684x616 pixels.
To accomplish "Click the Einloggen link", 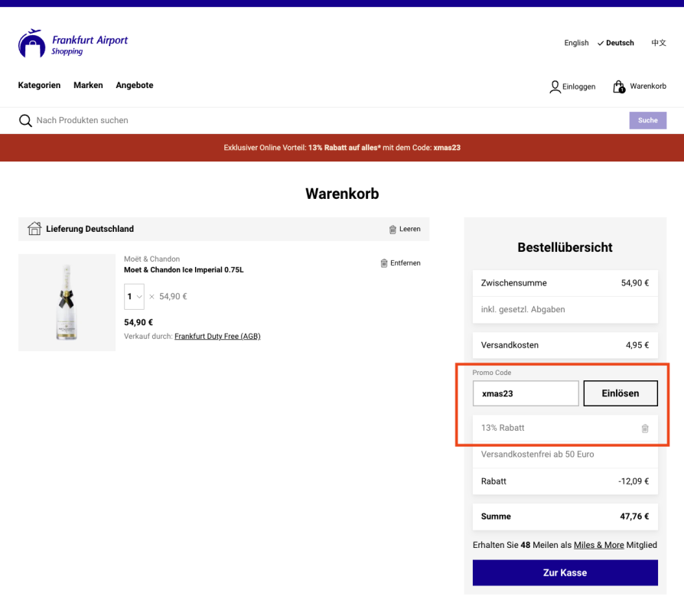I will 578,86.
